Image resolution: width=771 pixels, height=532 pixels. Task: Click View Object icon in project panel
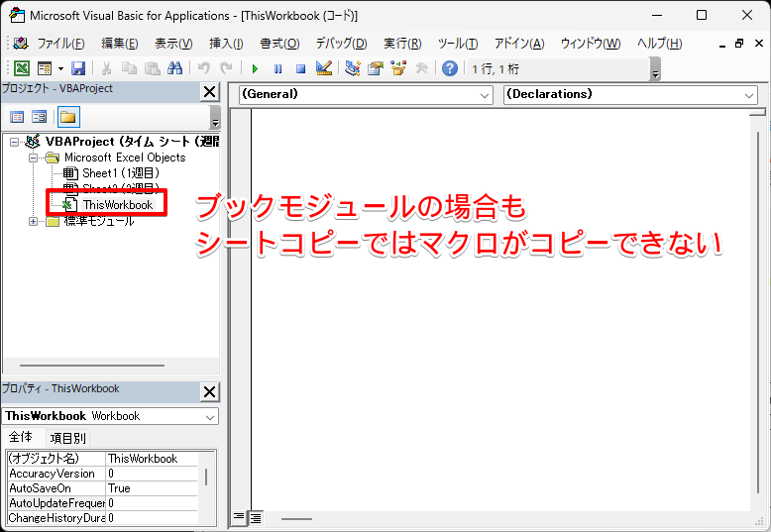click(x=39, y=117)
